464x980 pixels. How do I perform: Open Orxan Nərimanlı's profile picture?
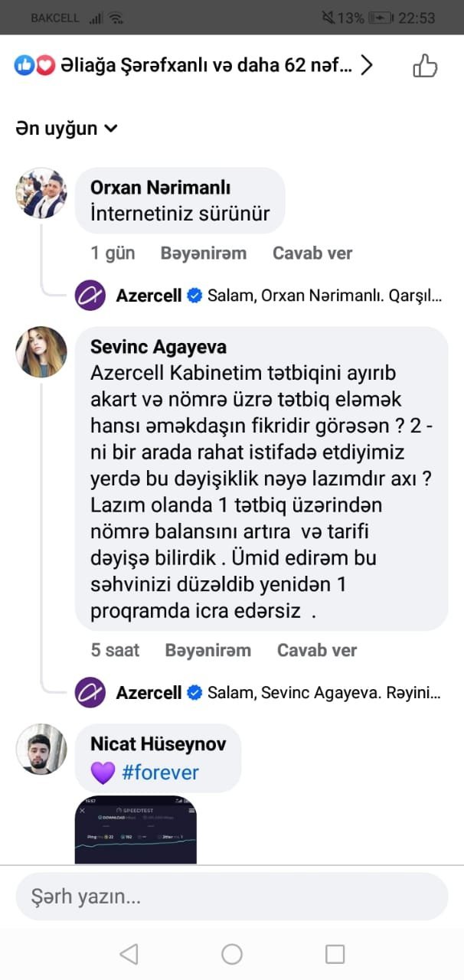(41, 193)
